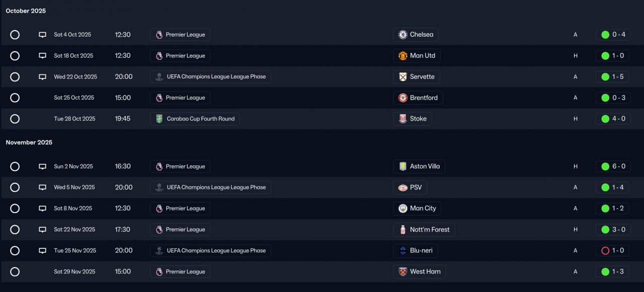
Task: Select the radio circle for Brentford match
Action: (15, 98)
